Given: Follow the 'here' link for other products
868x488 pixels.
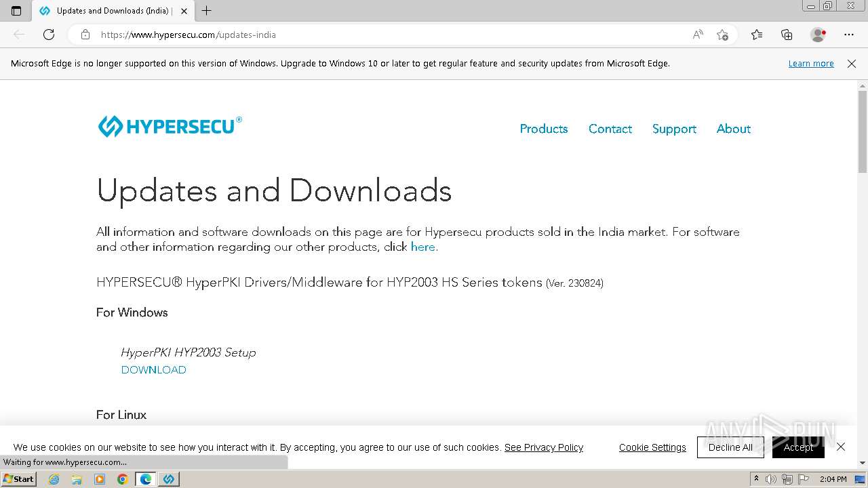Looking at the screenshot, I should [x=423, y=247].
